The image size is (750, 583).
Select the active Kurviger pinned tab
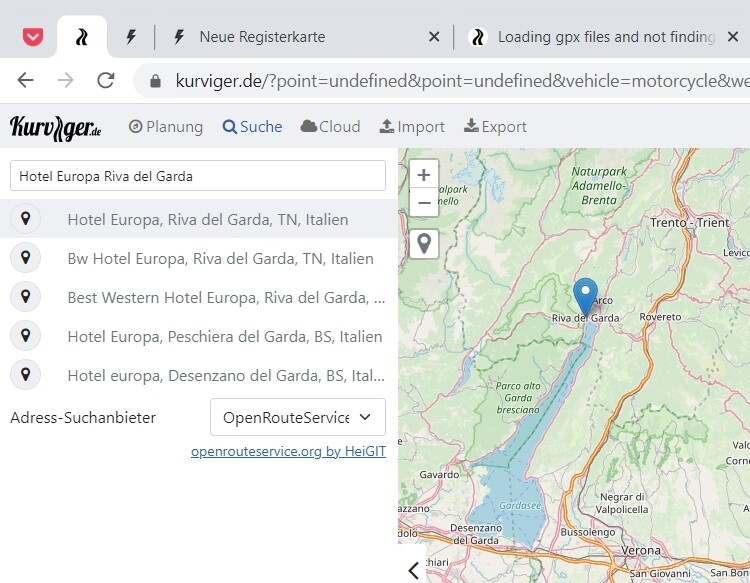pos(82,37)
